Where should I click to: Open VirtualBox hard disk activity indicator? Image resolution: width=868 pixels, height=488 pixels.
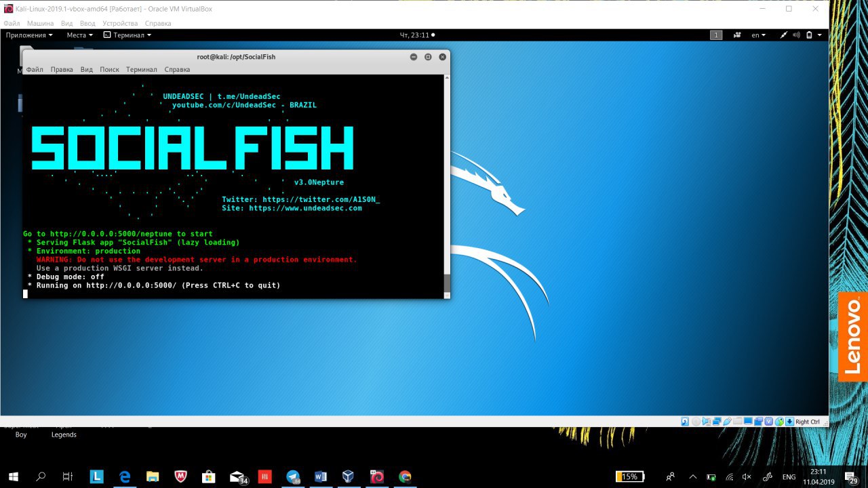[x=685, y=422]
